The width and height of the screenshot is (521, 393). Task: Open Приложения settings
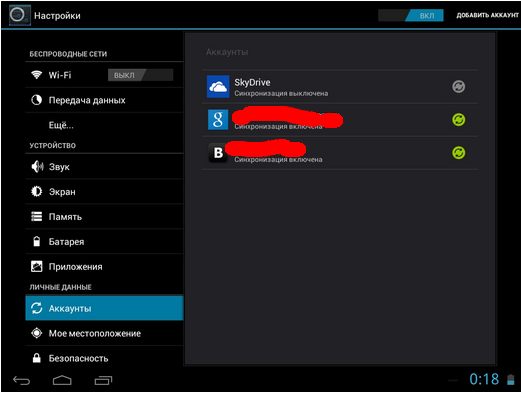click(104, 267)
